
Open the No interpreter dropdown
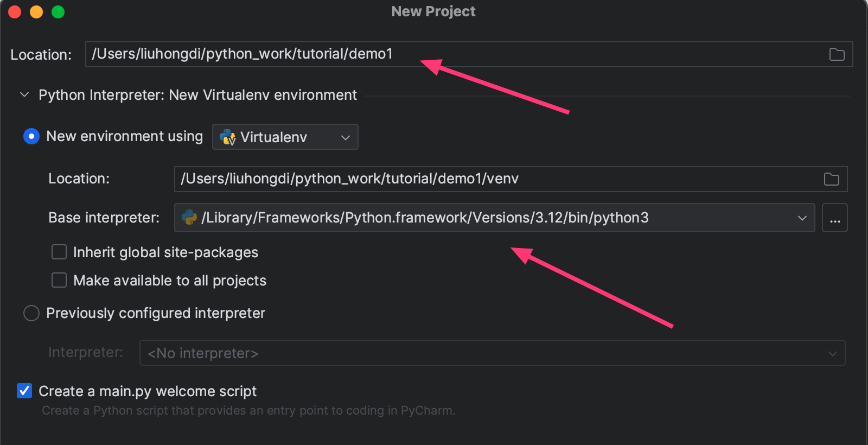pyautogui.click(x=492, y=353)
